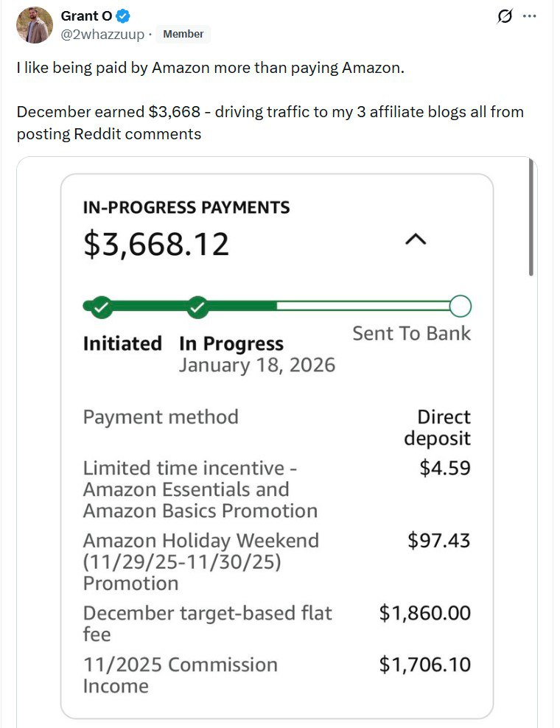Click the Member badge
This screenshot has height=728, width=560.
click(x=183, y=34)
